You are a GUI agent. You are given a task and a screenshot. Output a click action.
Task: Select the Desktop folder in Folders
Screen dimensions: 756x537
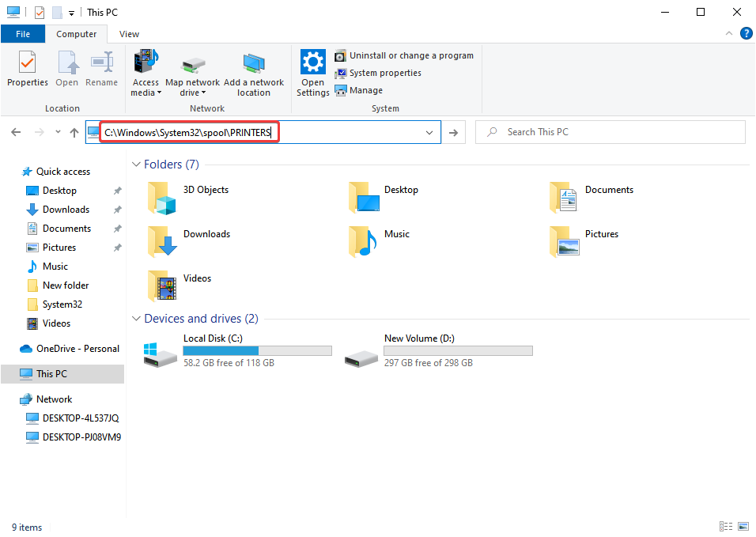(384, 198)
